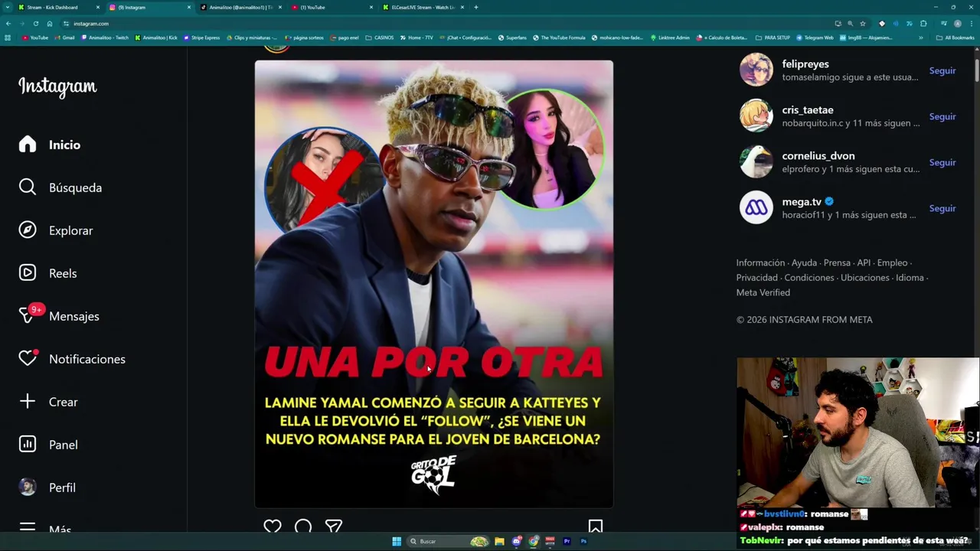Bookmark this page with star icon
Screen dimensions: 980x551
pyautogui.click(x=863, y=24)
